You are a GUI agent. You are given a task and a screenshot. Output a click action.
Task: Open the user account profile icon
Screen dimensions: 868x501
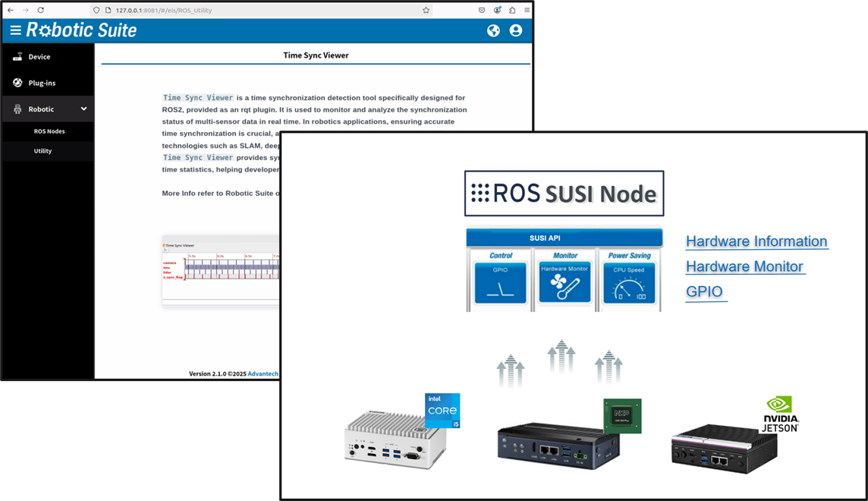[516, 30]
